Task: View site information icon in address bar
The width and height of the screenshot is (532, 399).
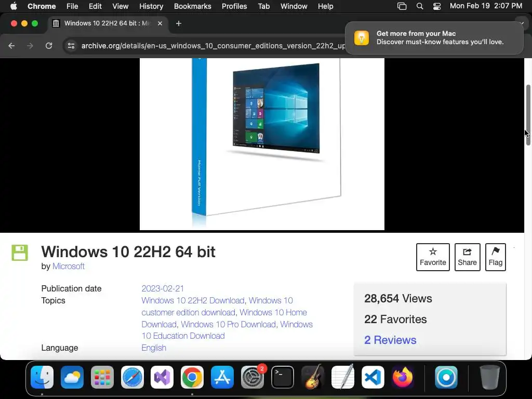Action: pos(71,46)
